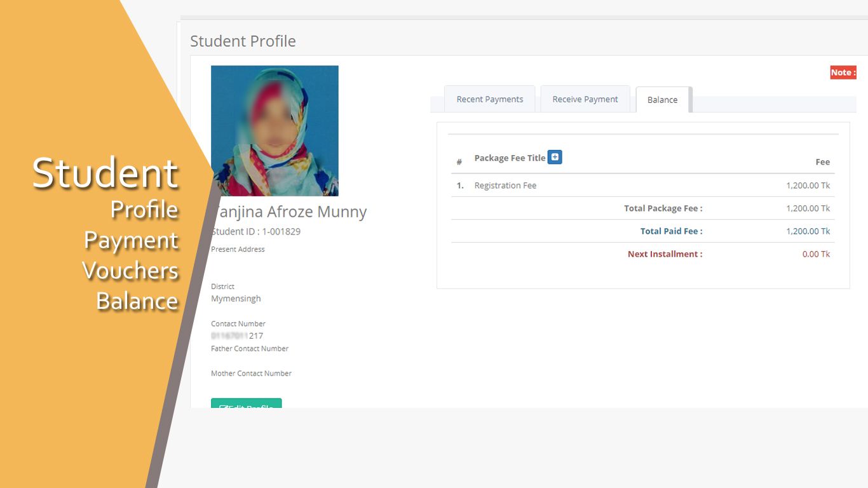Click the Student Profile page heading

click(x=243, y=41)
